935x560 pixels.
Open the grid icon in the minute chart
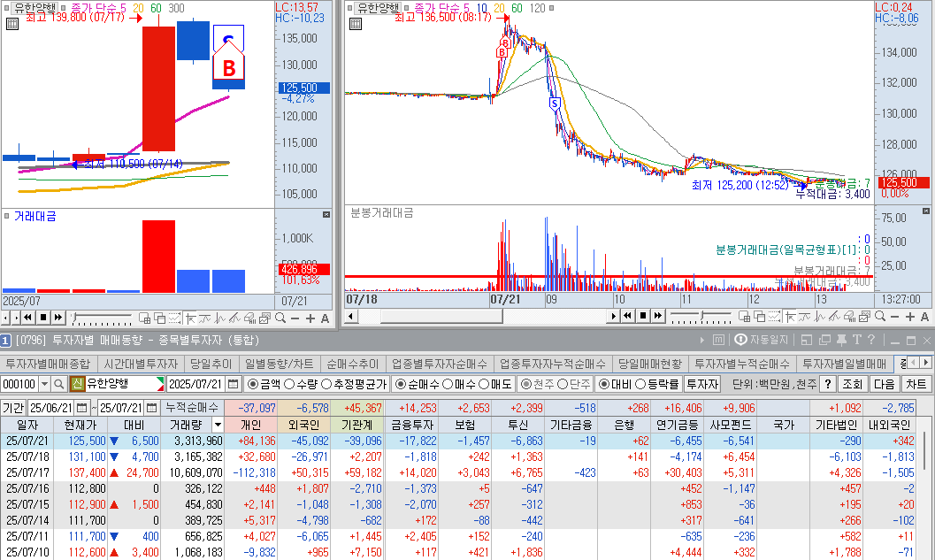click(356, 24)
